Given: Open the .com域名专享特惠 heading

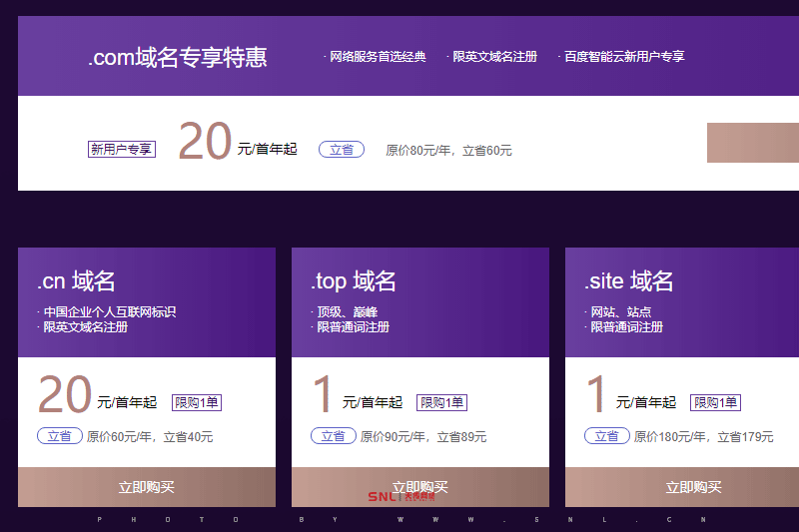Looking at the screenshot, I should point(177,57).
